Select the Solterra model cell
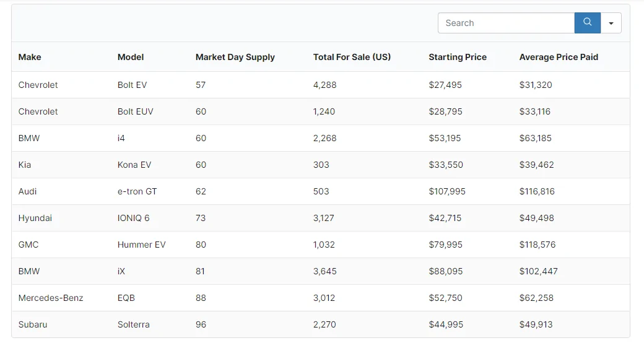Screen dimensions: 644x343 [134, 324]
